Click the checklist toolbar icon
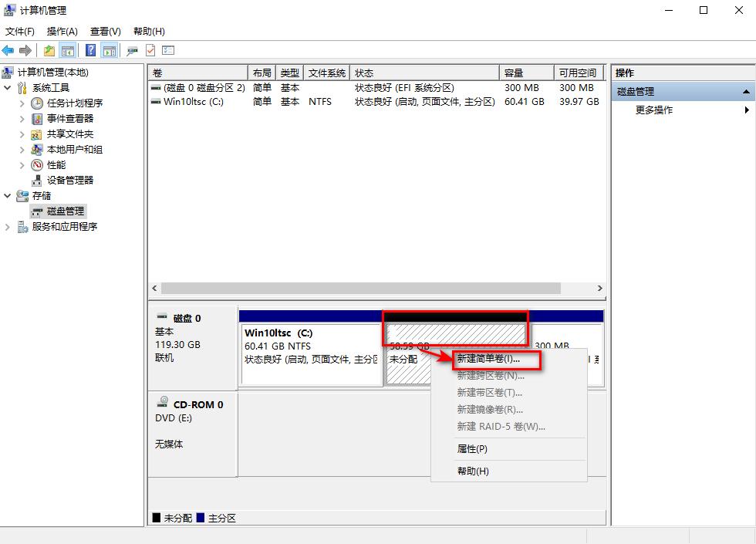Viewport: 756px width, 544px height. (x=168, y=50)
